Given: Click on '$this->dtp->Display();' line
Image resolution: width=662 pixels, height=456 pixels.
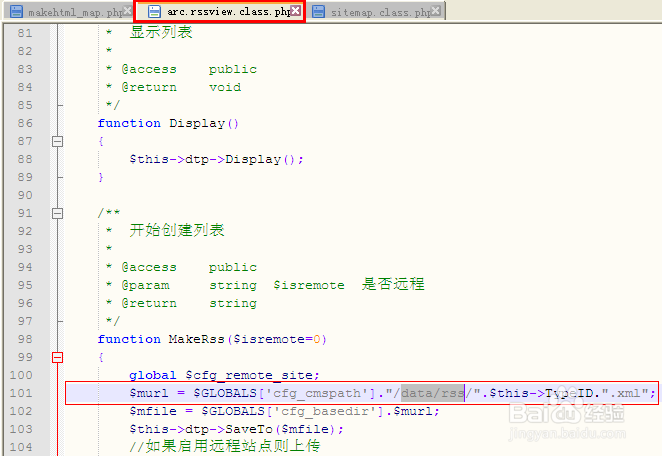Looking at the screenshot, I should [216, 160].
